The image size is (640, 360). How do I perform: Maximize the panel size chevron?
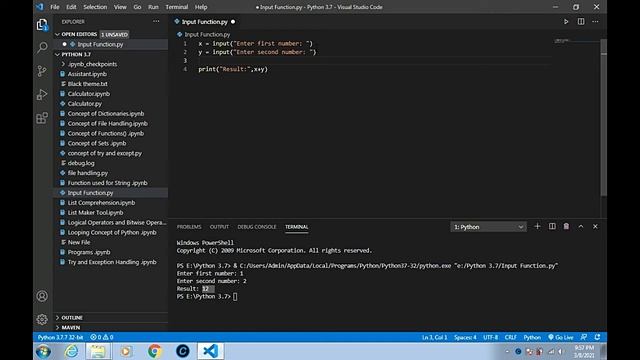tap(581, 227)
